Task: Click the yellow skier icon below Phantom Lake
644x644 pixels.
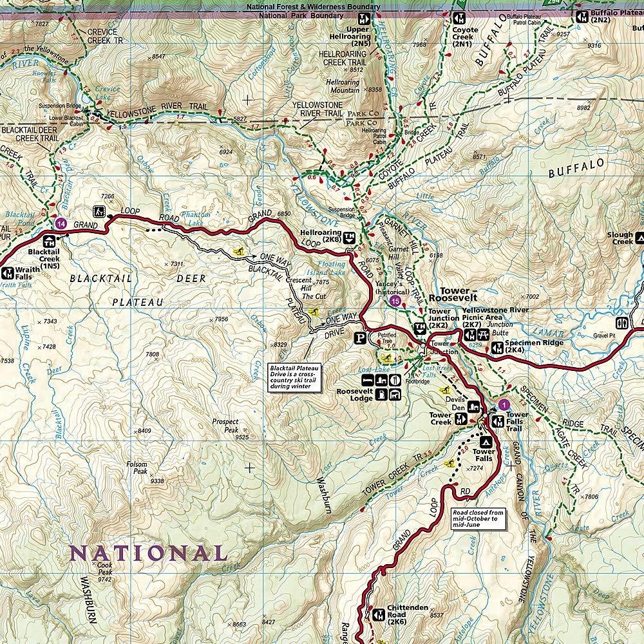Action: pyautogui.click(x=238, y=251)
